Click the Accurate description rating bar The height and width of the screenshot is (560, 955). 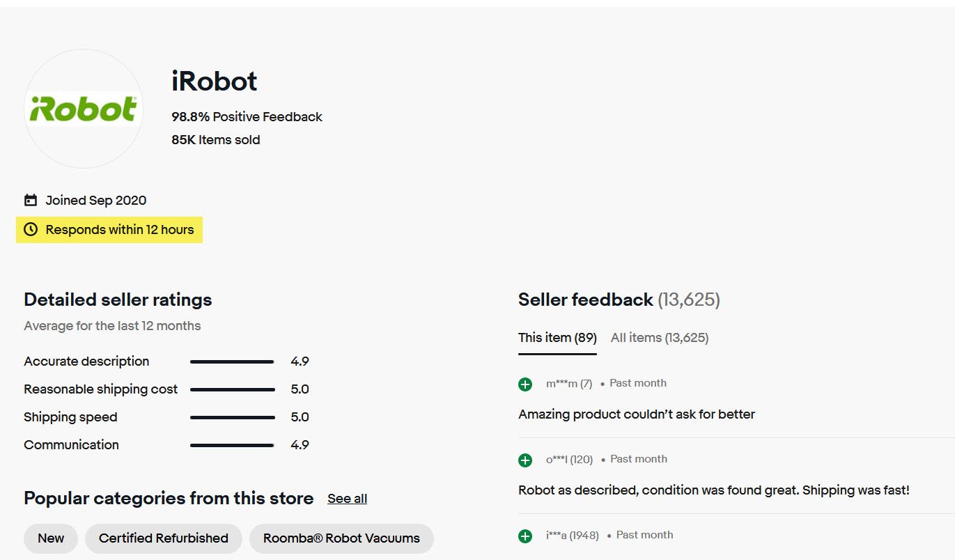232,361
